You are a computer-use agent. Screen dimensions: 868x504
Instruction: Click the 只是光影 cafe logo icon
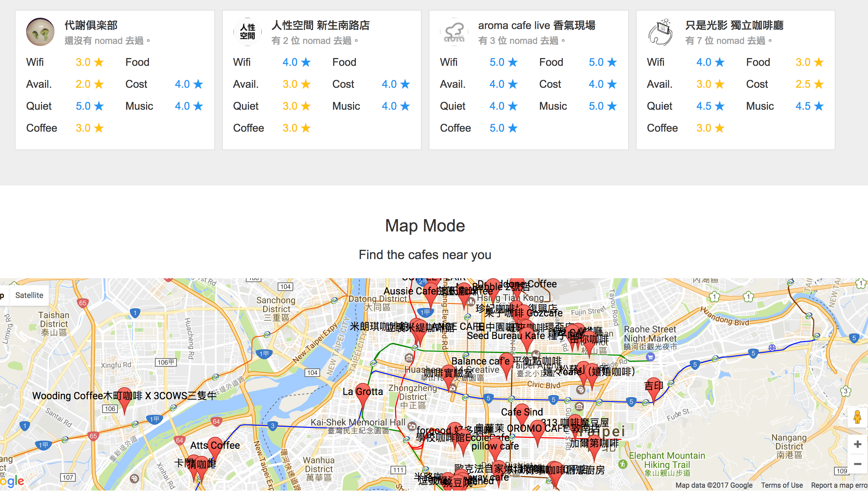tap(661, 32)
